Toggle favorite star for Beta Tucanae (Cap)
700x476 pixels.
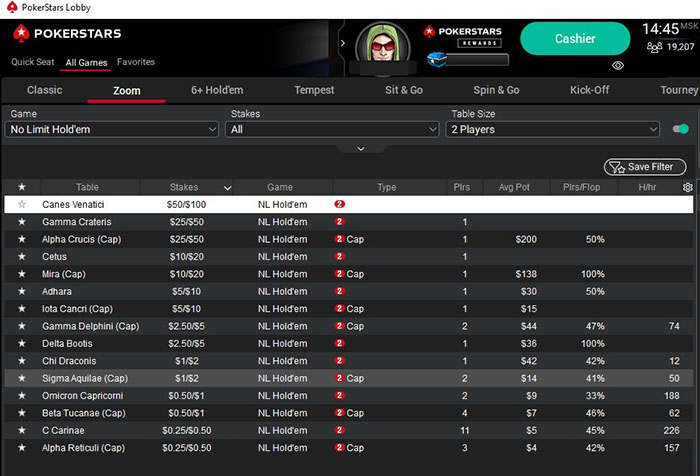pyautogui.click(x=21, y=413)
